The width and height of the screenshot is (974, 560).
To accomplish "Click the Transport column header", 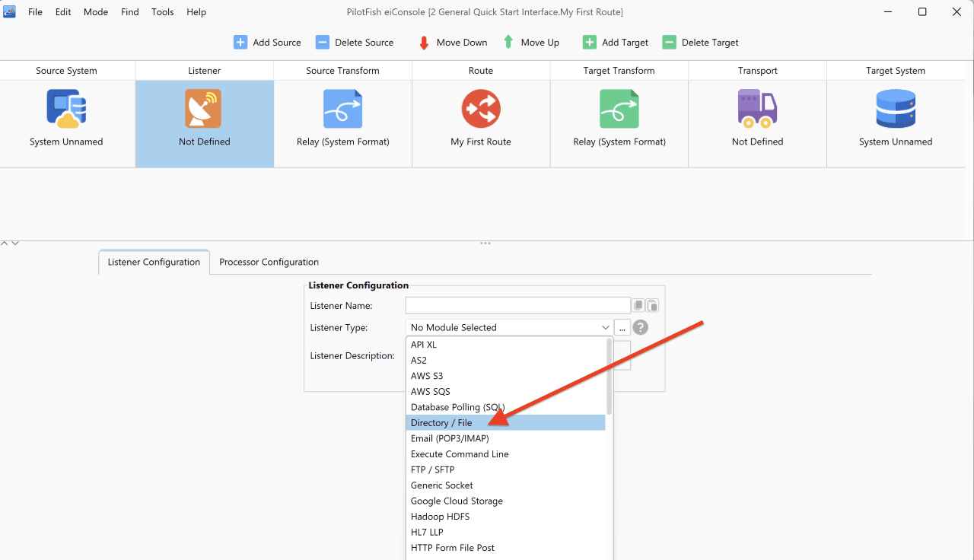I will pyautogui.click(x=757, y=71).
